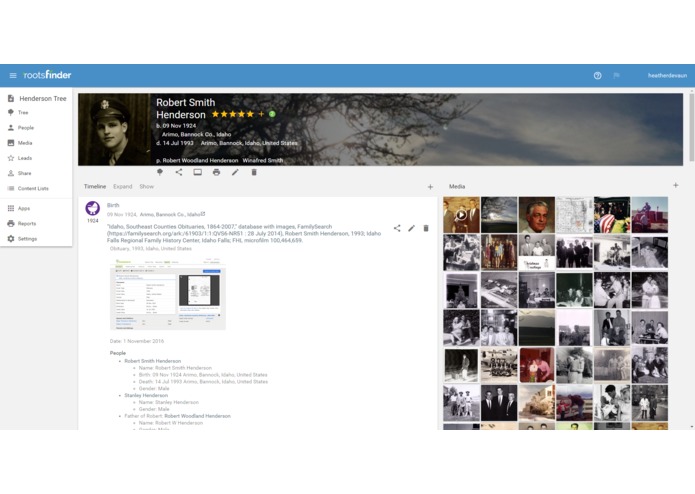Viewport: 695px width, 494px height.
Task: Share the obituary source citation
Action: pos(397,228)
